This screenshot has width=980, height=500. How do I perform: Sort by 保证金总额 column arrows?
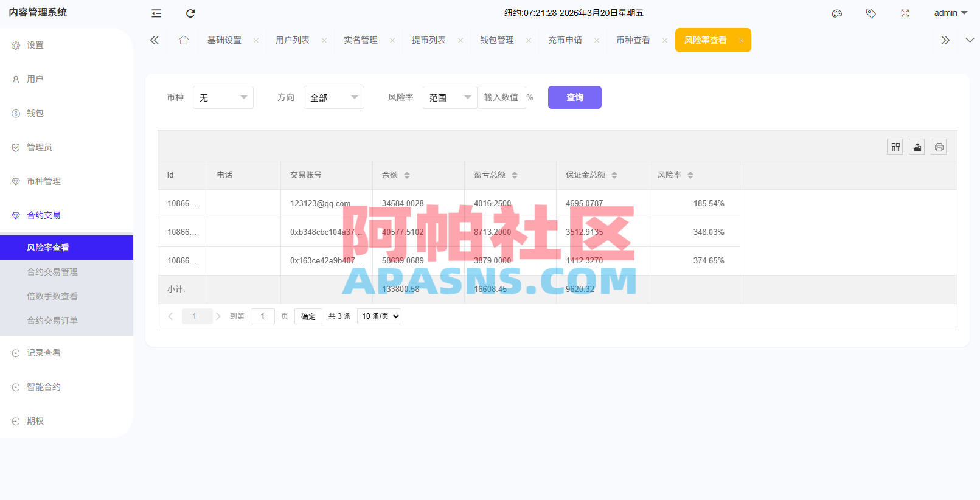pos(614,175)
